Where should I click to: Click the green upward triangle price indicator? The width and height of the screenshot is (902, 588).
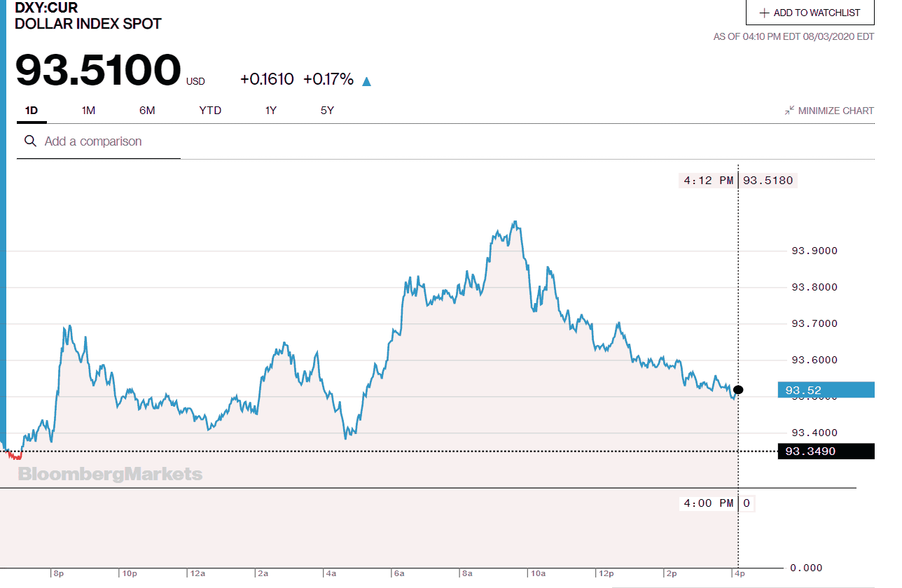point(366,80)
